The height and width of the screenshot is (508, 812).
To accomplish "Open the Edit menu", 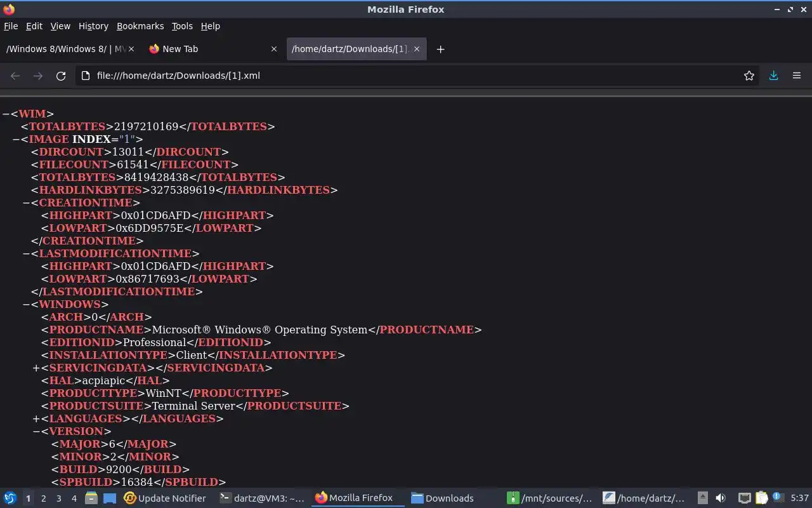I will click(34, 26).
